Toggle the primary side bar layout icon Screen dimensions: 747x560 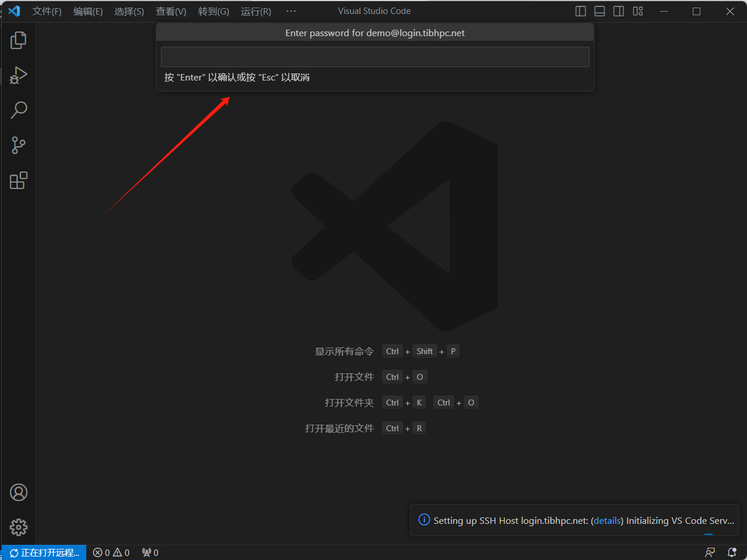coord(580,11)
